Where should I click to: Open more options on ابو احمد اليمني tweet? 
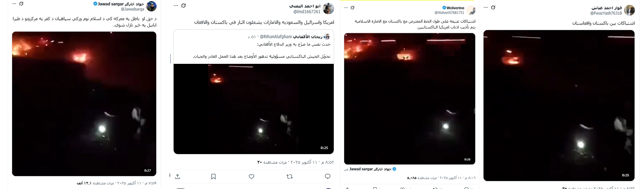(176, 5)
